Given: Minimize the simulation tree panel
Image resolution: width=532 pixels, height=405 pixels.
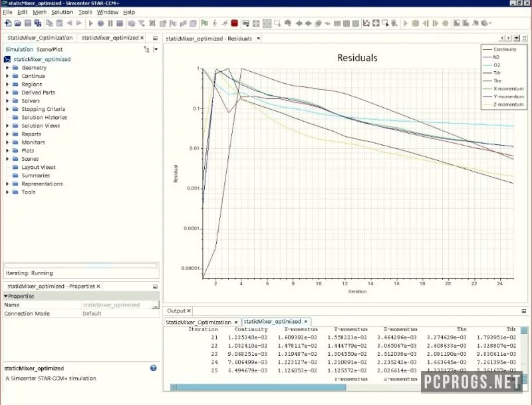Looking at the screenshot, I should pyautogui.click(x=155, y=38).
